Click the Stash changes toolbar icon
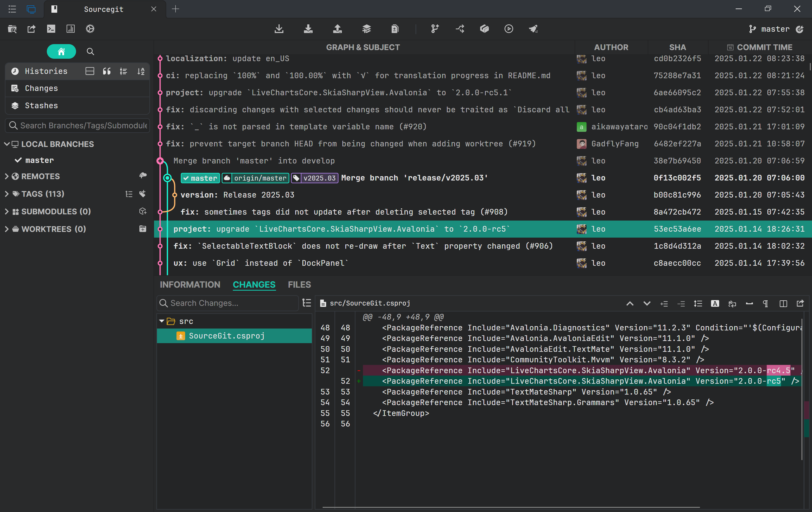 click(366, 29)
